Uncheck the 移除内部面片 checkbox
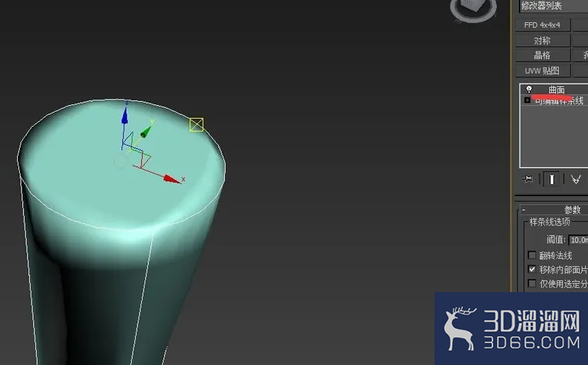This screenshot has width=588, height=365. 531,269
